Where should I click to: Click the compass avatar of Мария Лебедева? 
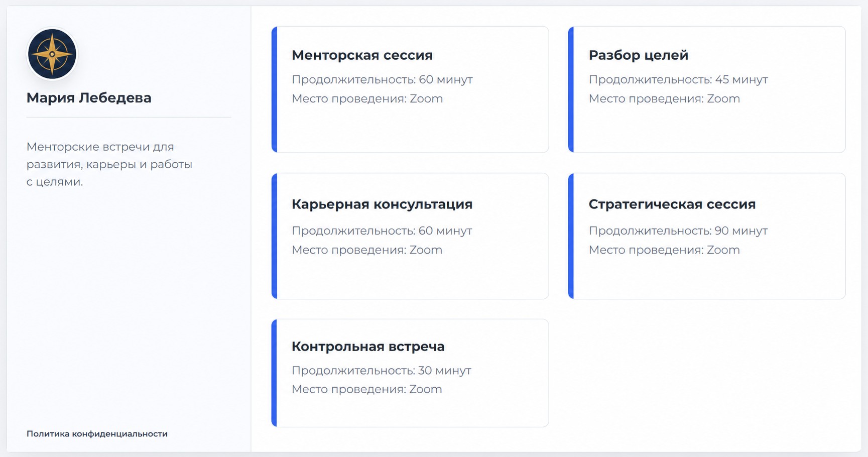(52, 54)
